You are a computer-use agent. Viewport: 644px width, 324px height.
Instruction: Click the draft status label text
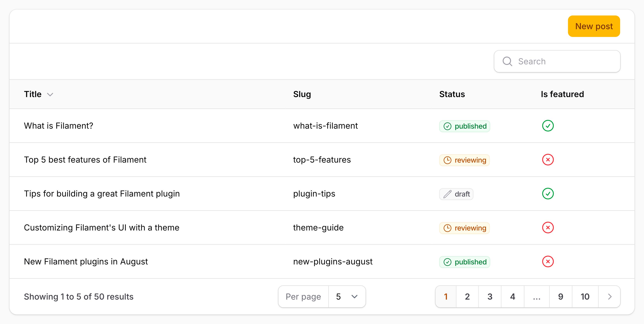pyautogui.click(x=462, y=194)
